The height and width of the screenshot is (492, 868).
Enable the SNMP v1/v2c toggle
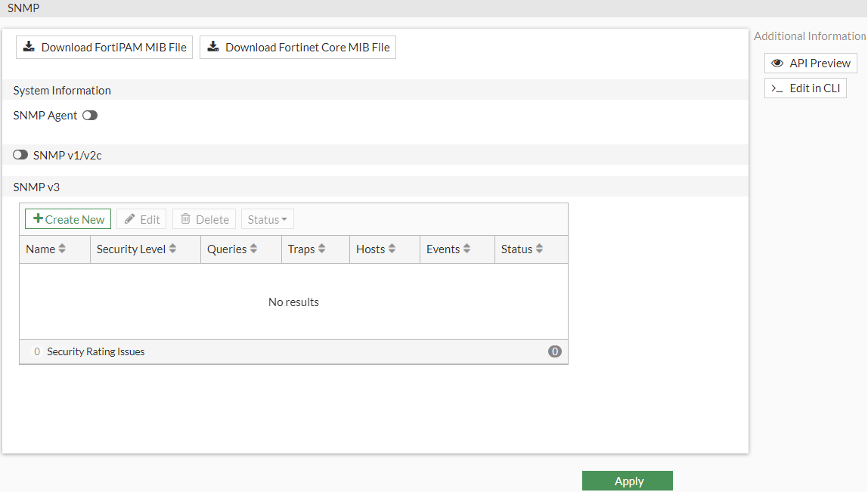pyautogui.click(x=20, y=155)
